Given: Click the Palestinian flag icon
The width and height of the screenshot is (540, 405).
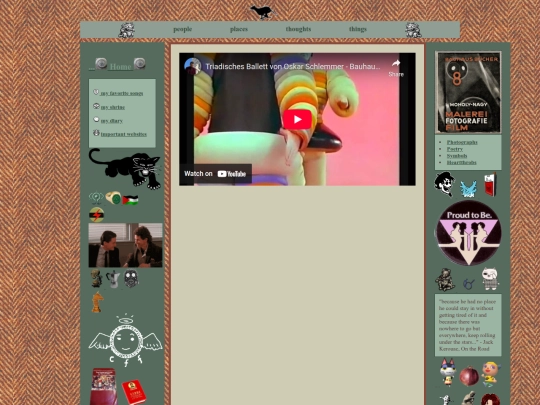Looking at the screenshot, I should point(131,200).
